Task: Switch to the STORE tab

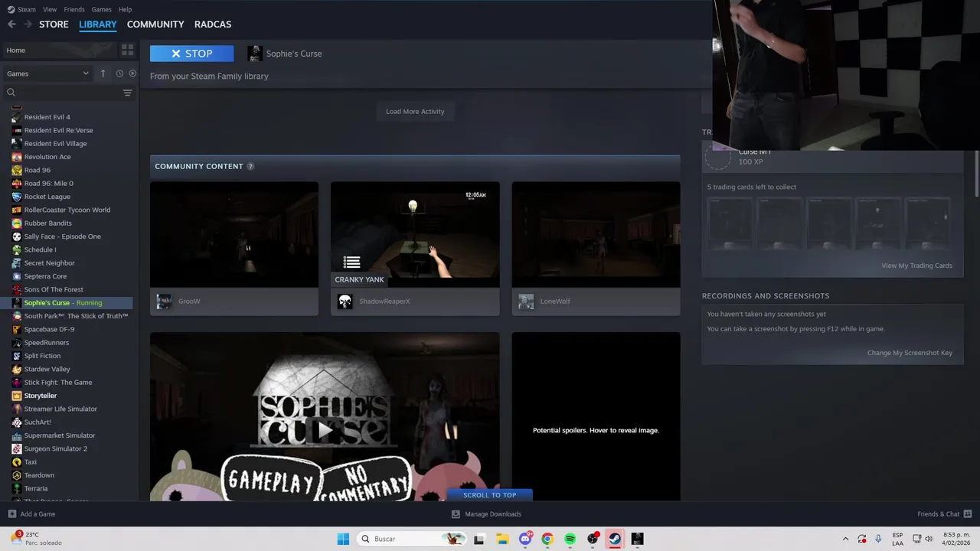Action: (54, 24)
